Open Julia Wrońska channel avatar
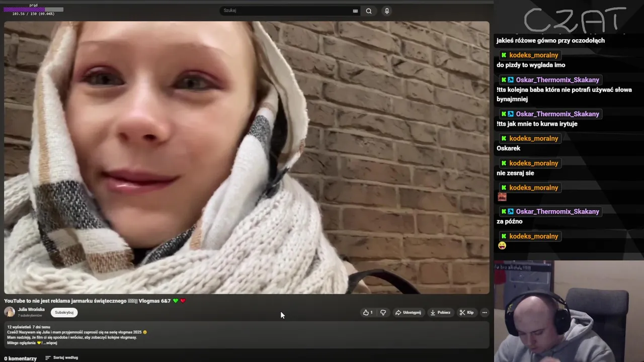Image resolution: width=644 pixels, height=362 pixels. [10, 312]
